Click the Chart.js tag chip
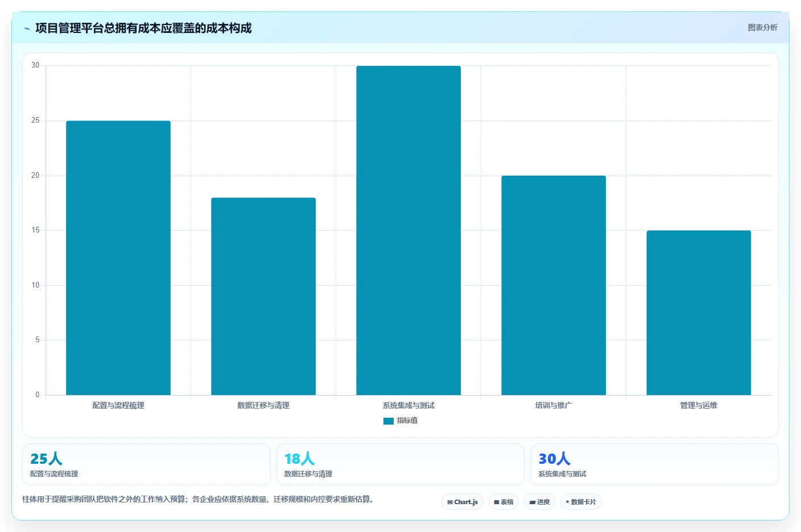 (463, 502)
